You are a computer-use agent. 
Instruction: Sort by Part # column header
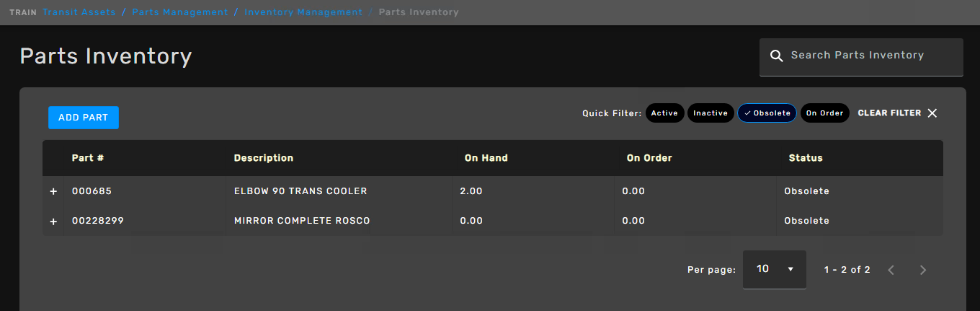89,158
